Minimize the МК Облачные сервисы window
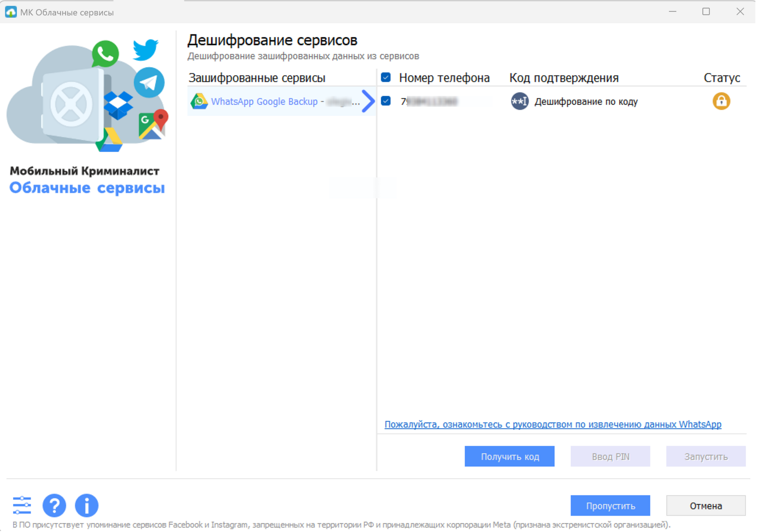The width and height of the screenshot is (762, 532). click(673, 12)
